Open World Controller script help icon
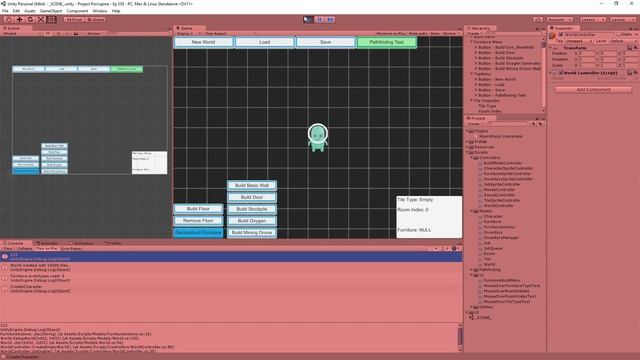Screen dimensions: 640x360 [630, 73]
